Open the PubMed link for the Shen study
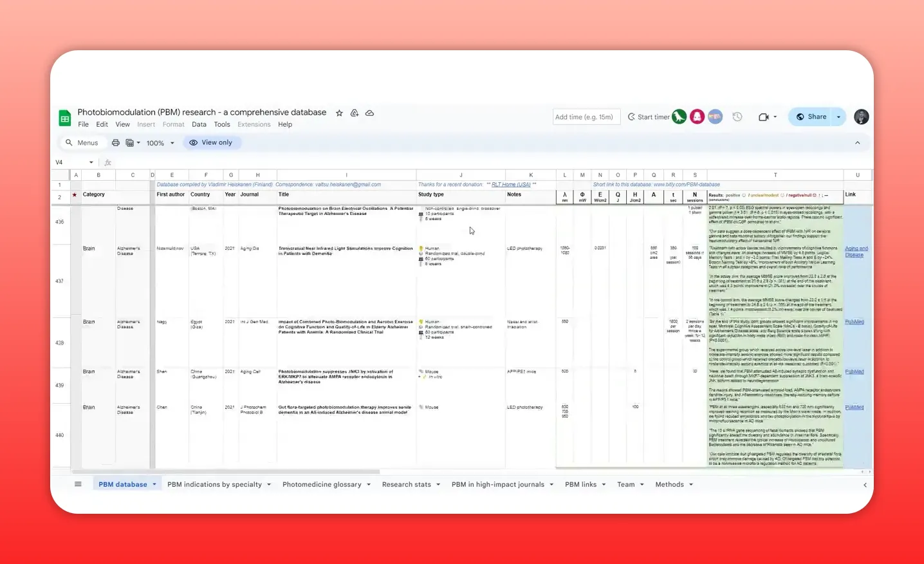The height and width of the screenshot is (564, 924). (854, 371)
